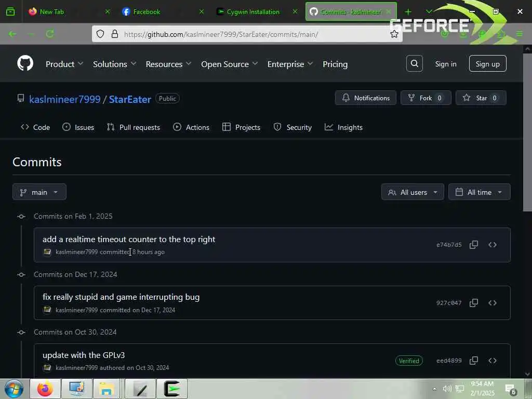Copy full SHA for commit eed4899
This screenshot has height=399, width=532.
[474, 361]
